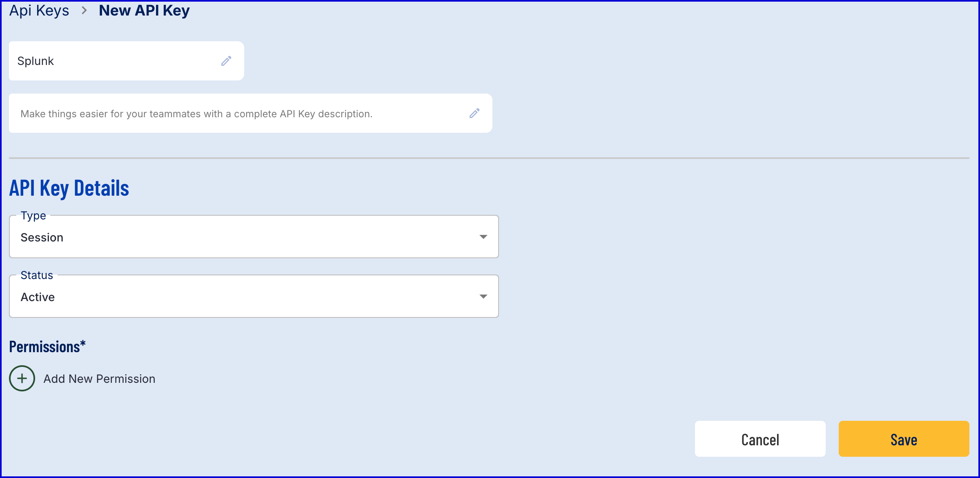Click the Add New Permission label
The height and width of the screenshot is (478, 980).
(99, 379)
